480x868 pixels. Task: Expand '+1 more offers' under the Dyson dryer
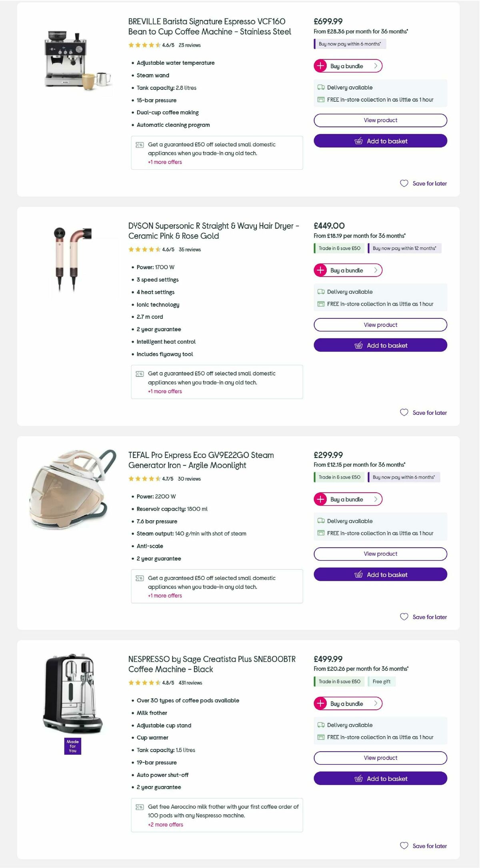(x=164, y=391)
